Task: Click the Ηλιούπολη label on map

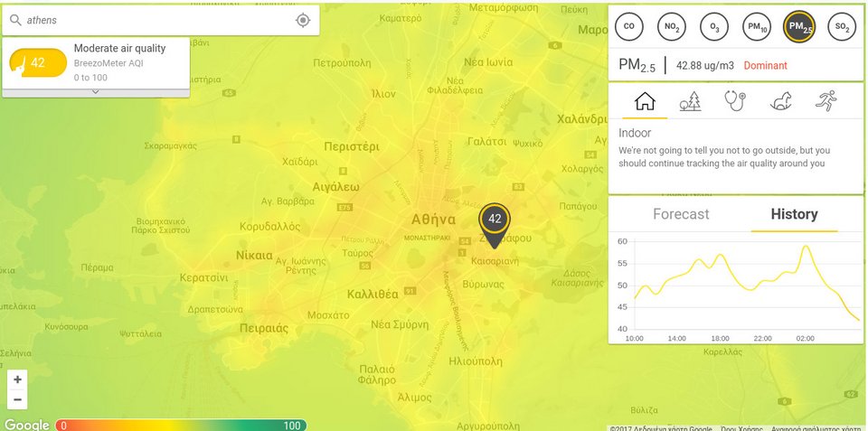Action: coord(476,361)
